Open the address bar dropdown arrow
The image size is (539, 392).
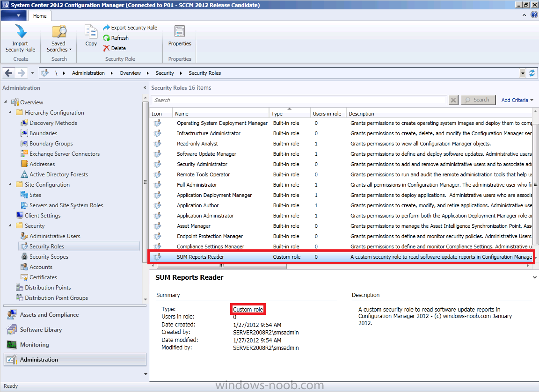coord(523,73)
